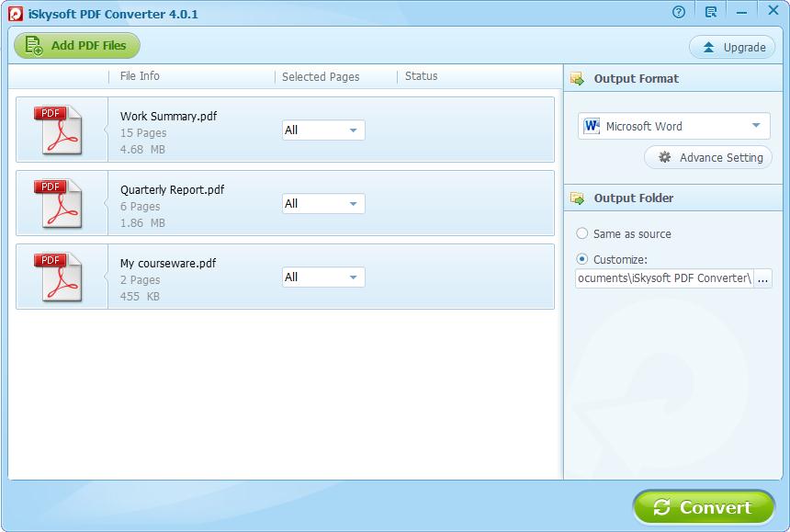Select the Same as source radio button

tap(581, 233)
